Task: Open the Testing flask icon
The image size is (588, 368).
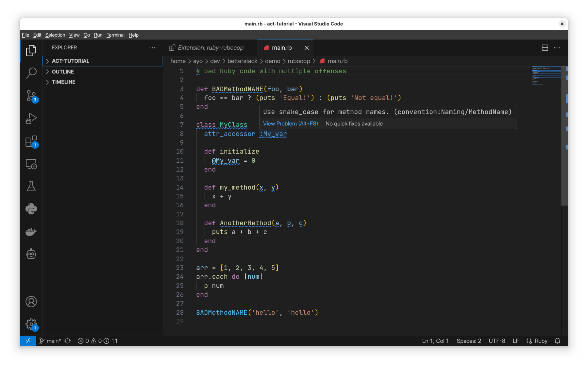Action: pos(31,186)
